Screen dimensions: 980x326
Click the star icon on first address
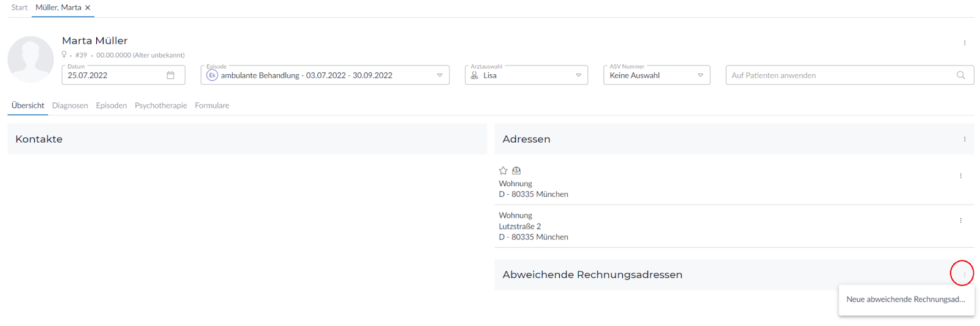coord(503,170)
